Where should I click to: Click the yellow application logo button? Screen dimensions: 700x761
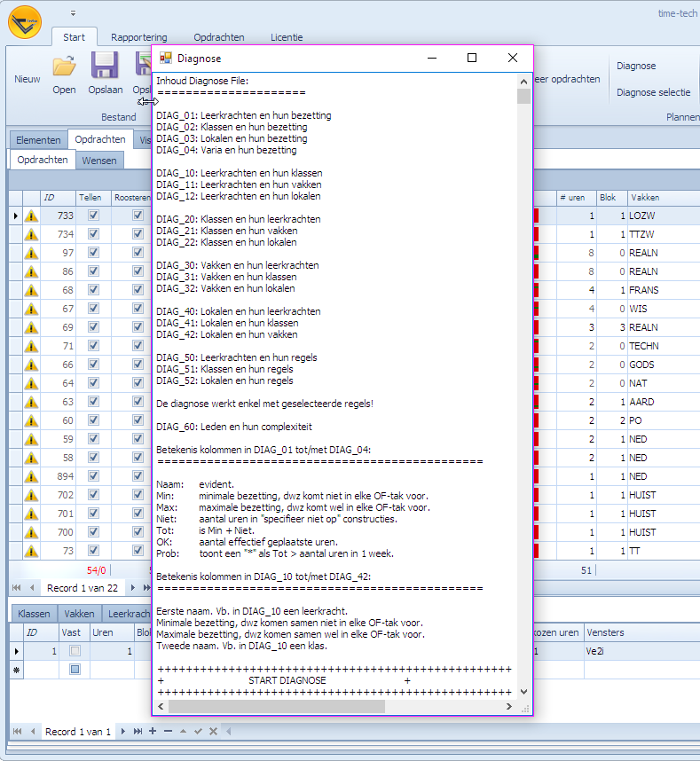pos(25,22)
